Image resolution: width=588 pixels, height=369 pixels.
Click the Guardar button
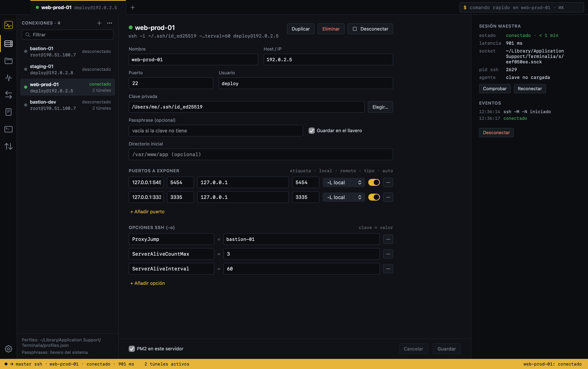click(x=446, y=349)
